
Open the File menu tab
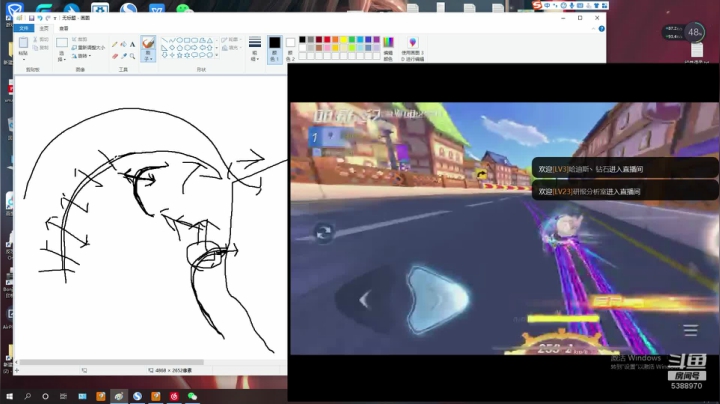coord(24,28)
